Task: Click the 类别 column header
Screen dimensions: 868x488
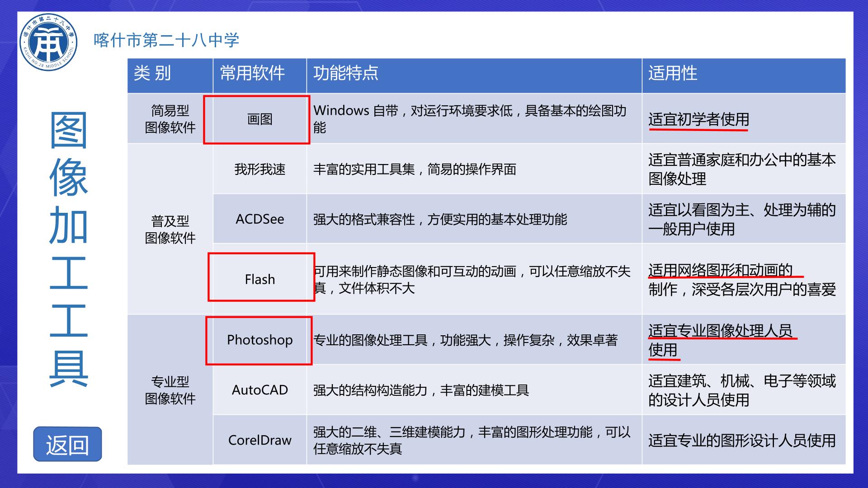Action: coord(170,75)
